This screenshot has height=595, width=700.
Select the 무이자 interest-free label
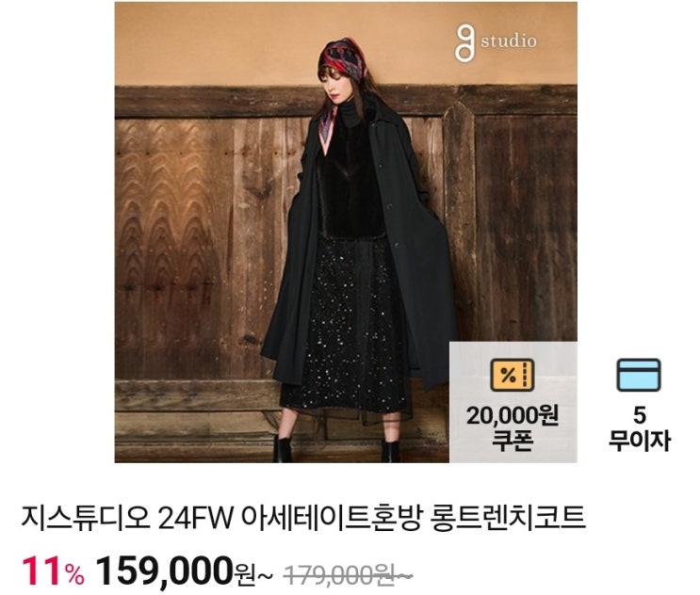640,441
